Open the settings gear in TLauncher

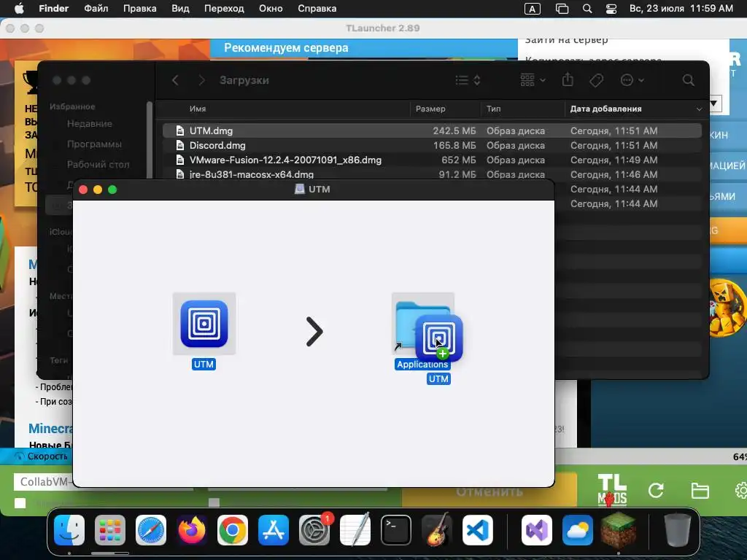click(x=741, y=490)
